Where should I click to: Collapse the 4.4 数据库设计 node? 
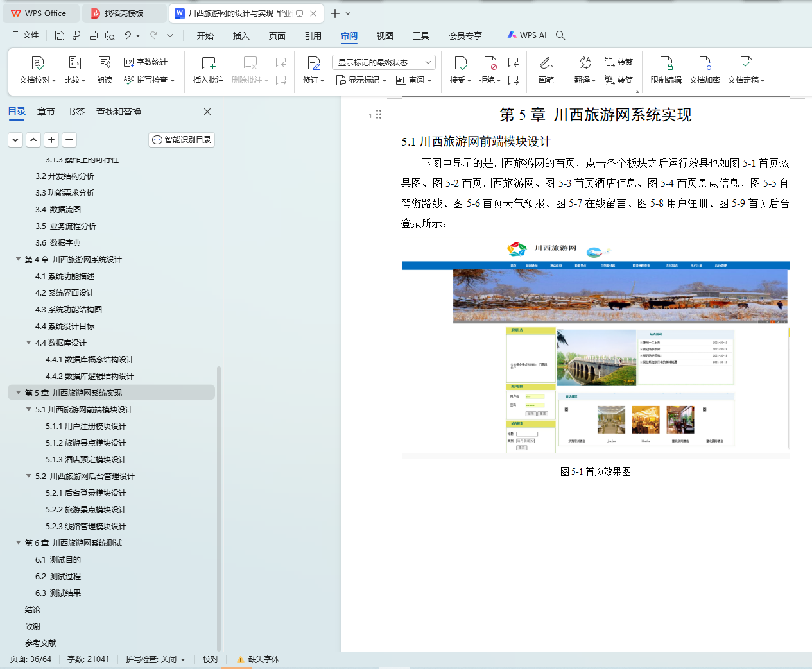pos(28,343)
